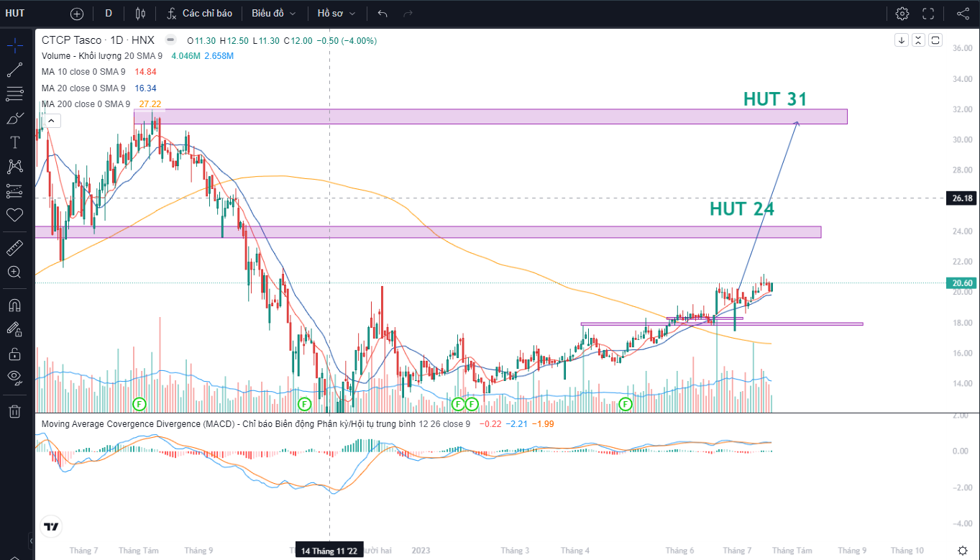Select the Volume - Khối lượng 20 SMA 9 legend
The width and height of the screenshot is (980, 560).
[102, 56]
